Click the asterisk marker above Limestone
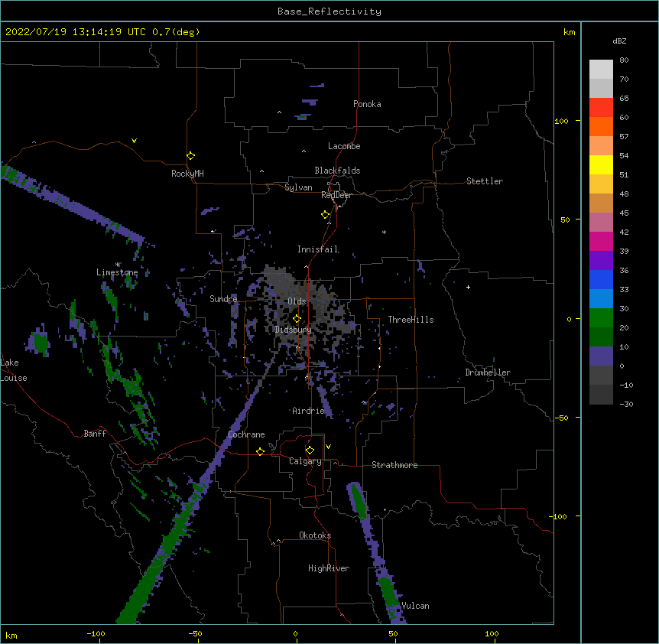Screen dimensions: 659x644 pyautogui.click(x=118, y=265)
